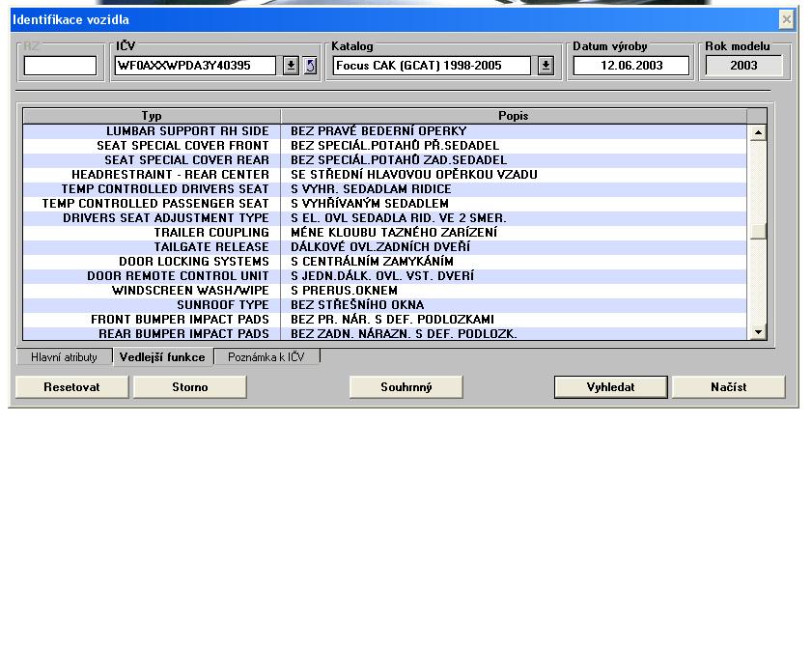
Task: Close the Identifikace vozidla dialog
Action: pyautogui.click(x=786, y=19)
